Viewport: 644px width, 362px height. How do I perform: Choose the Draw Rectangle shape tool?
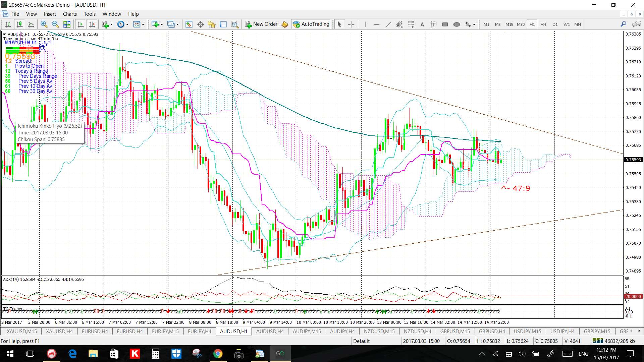point(445,24)
